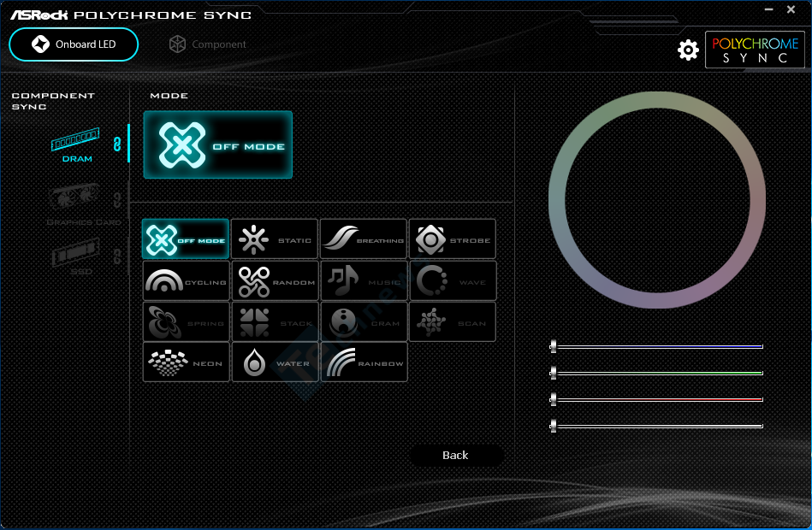Select Off Mode in the mode grid

[186, 239]
